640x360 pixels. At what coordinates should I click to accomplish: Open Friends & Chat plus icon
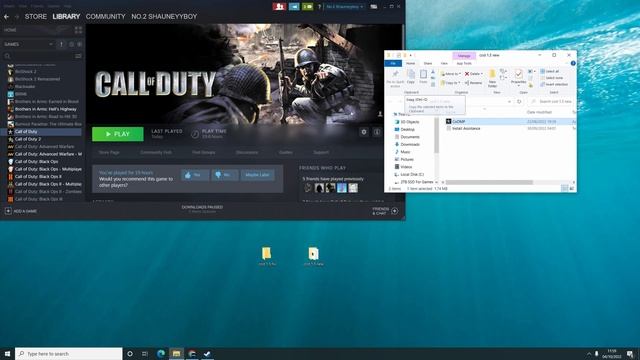pyautogui.click(x=395, y=211)
